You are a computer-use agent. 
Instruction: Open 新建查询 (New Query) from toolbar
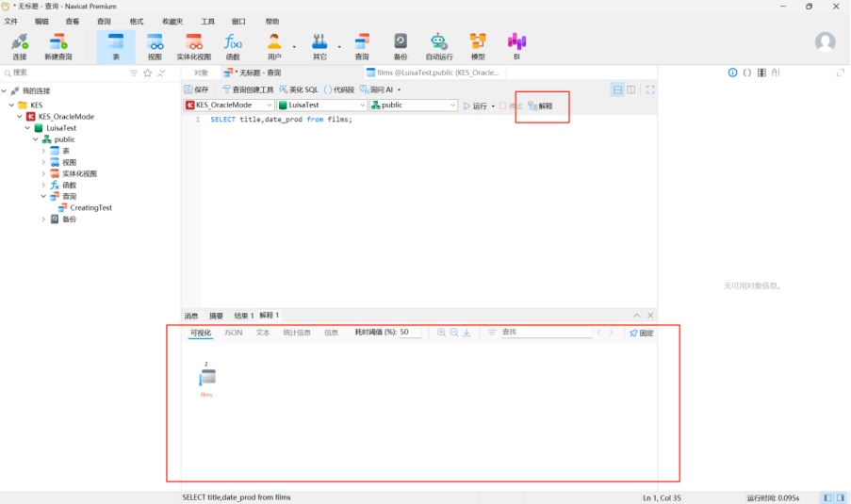(58, 41)
